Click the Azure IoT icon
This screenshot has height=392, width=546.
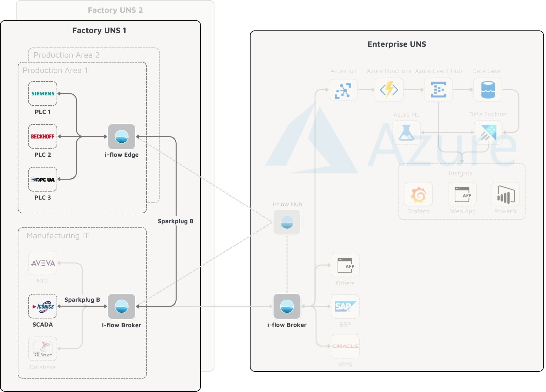point(343,90)
